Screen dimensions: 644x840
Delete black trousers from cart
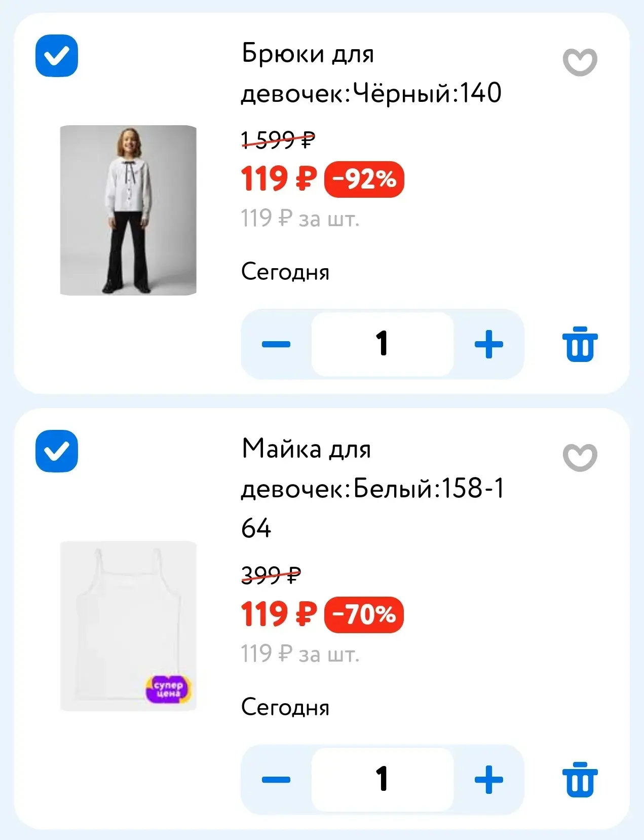(580, 344)
